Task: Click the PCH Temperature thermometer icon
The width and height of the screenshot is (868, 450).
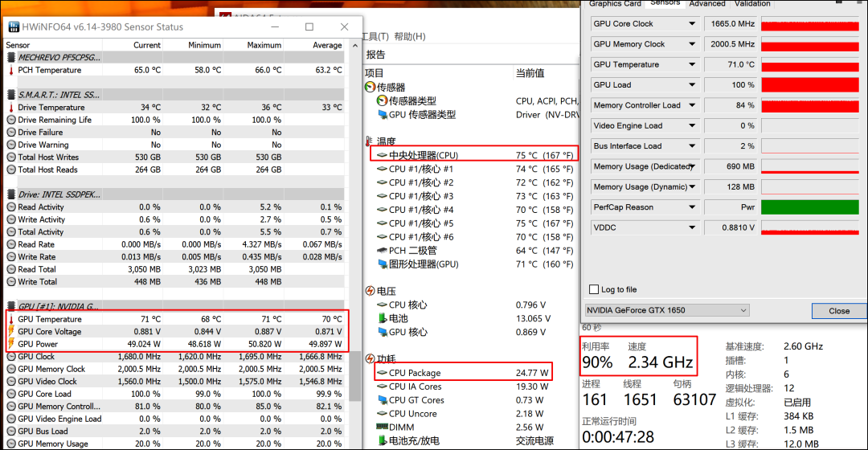Action: click(x=11, y=70)
